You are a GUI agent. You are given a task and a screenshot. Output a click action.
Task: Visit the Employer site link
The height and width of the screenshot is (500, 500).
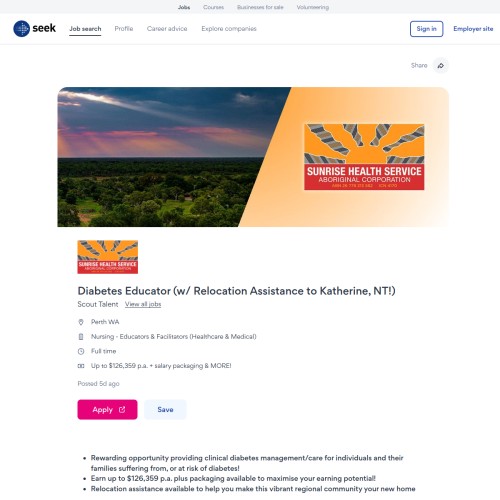[x=473, y=29]
